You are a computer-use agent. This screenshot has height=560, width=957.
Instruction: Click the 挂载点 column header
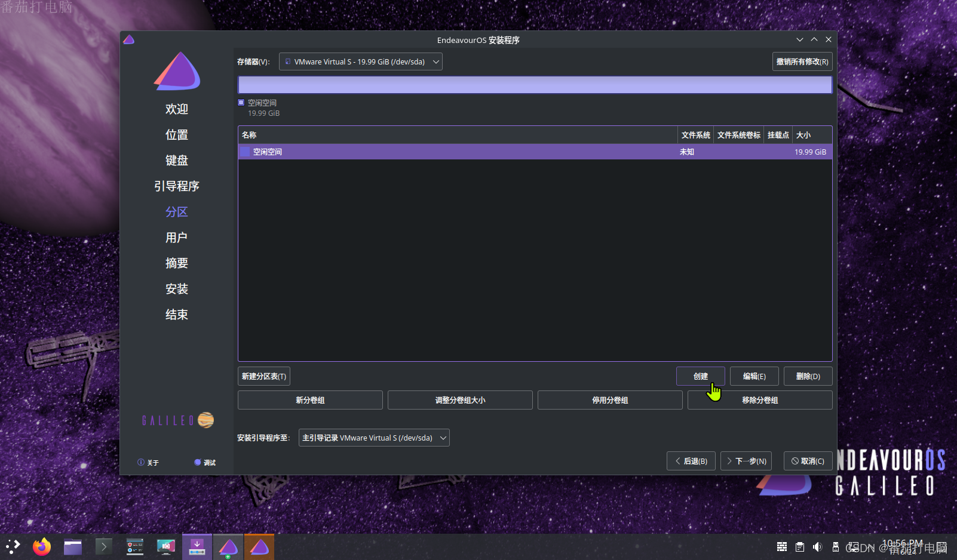pos(778,135)
